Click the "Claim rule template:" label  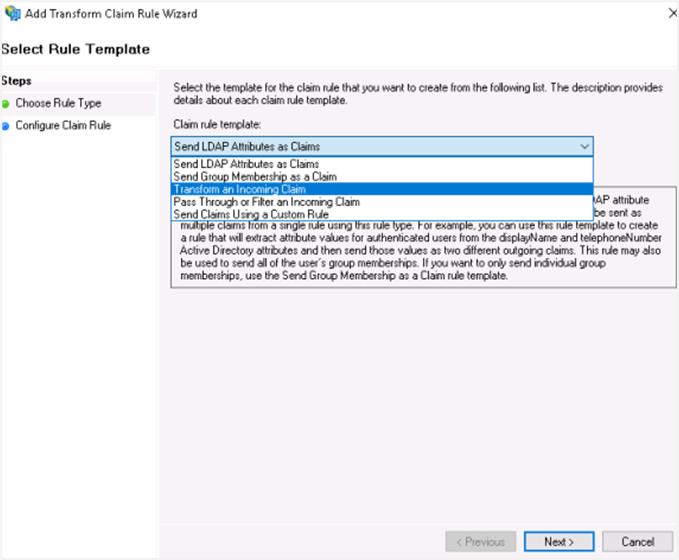(x=217, y=124)
